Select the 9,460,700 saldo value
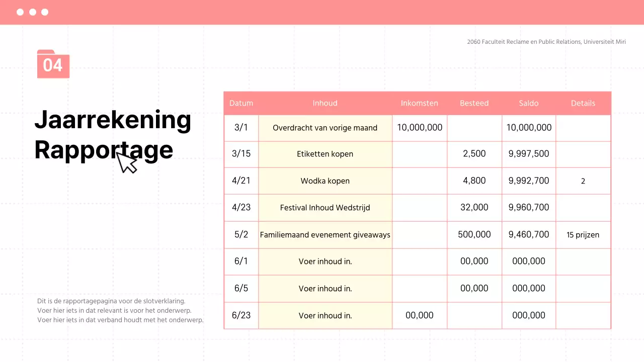Viewport: 644px width, 362px height. coord(528,234)
